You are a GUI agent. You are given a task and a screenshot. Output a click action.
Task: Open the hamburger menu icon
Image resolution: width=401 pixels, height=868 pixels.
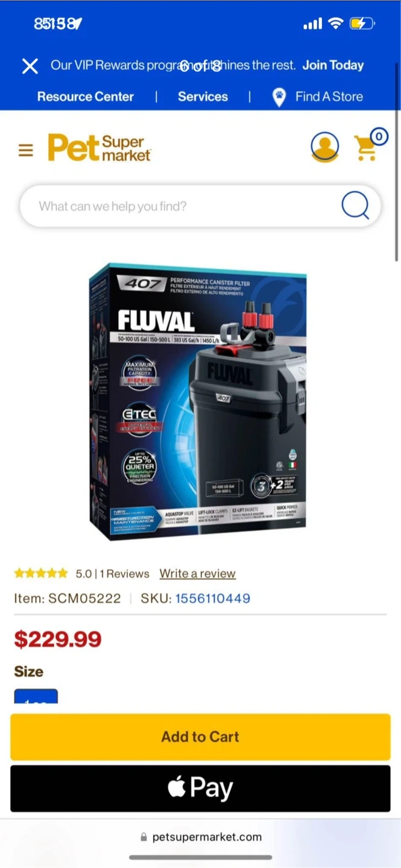pos(25,149)
